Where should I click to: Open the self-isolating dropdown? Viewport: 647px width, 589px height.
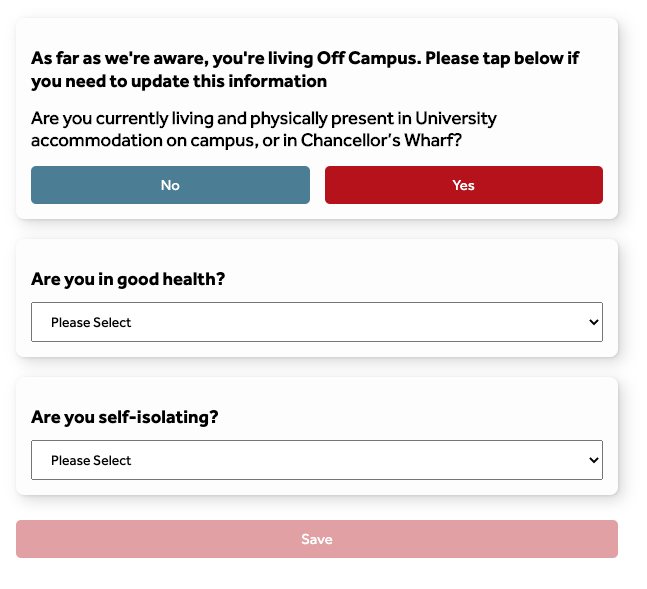317,460
